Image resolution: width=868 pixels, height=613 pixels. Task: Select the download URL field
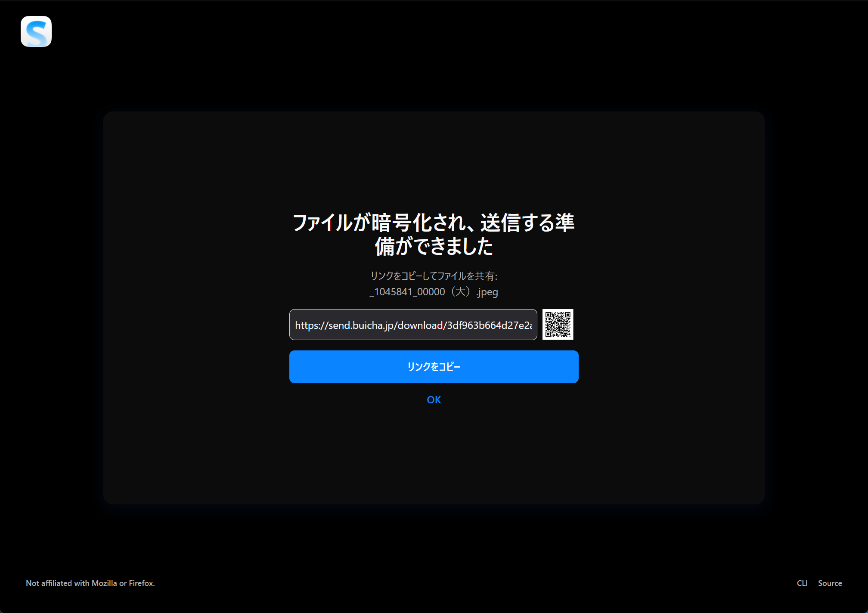(x=413, y=325)
